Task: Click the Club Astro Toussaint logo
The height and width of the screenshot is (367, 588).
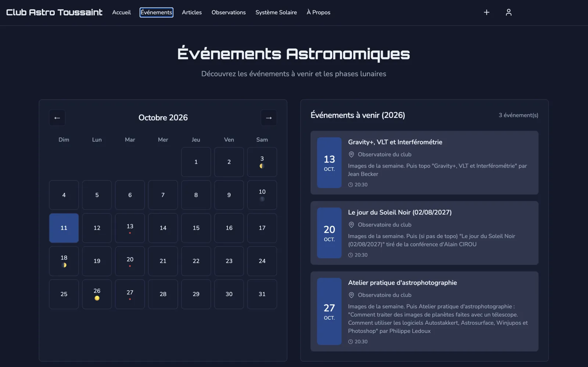Action: (54, 12)
